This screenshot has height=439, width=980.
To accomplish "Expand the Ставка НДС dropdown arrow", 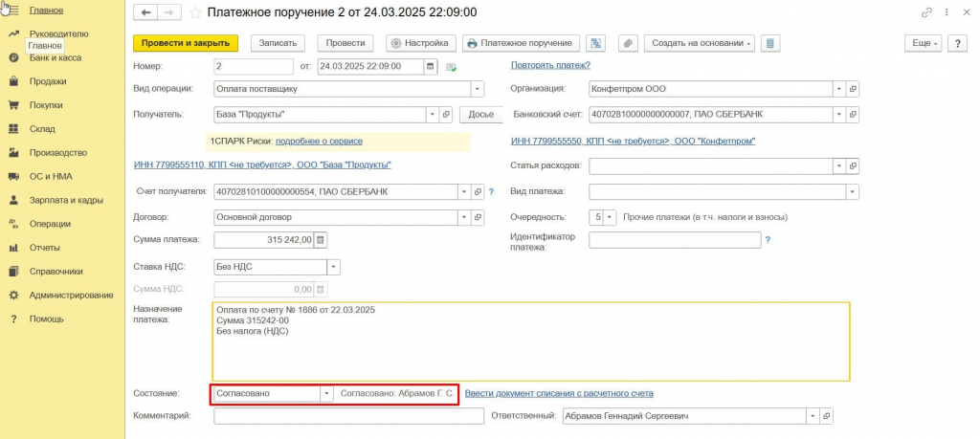I will [334, 267].
